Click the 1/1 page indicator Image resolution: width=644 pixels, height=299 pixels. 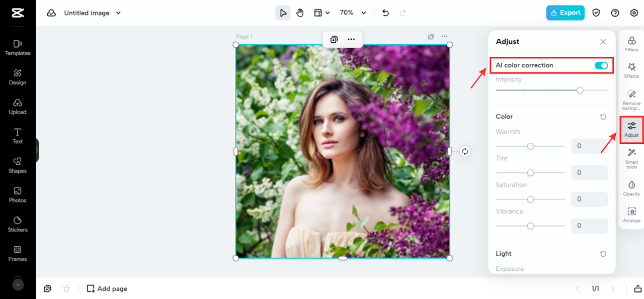[x=595, y=288]
